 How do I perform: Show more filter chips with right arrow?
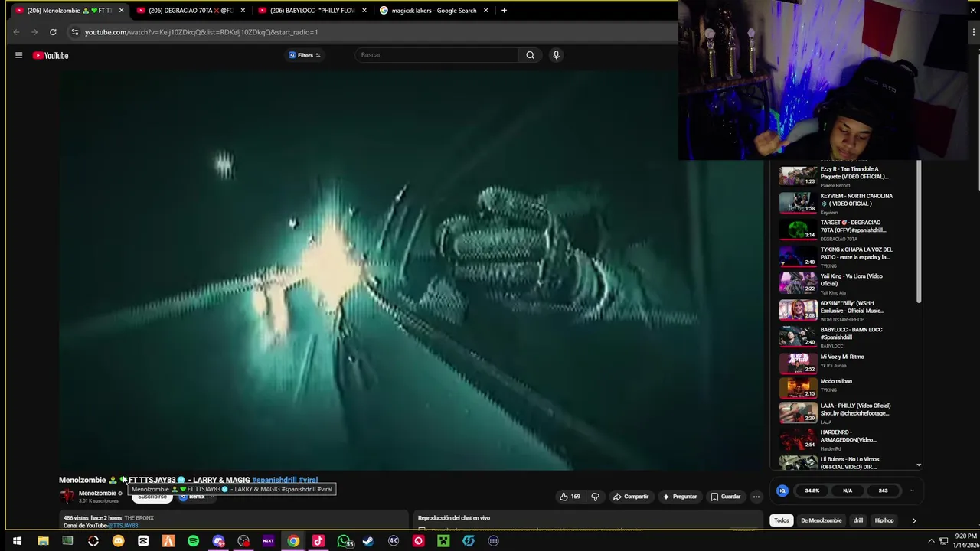click(913, 520)
